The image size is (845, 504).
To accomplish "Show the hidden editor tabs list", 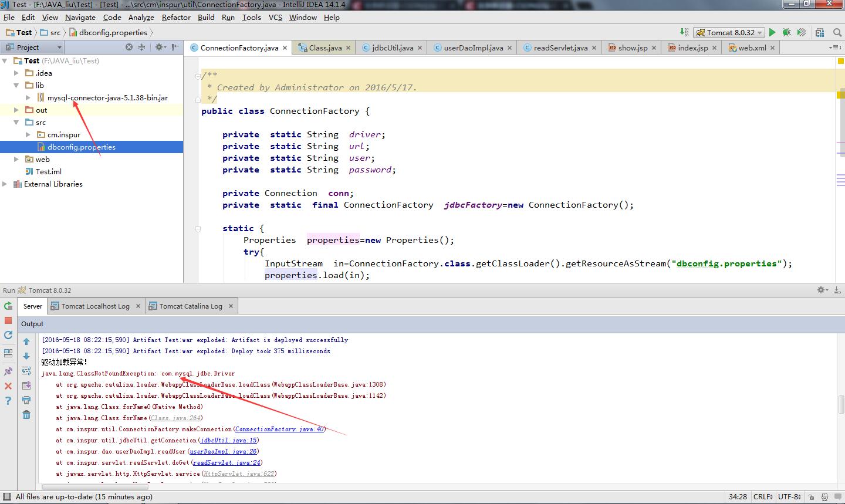I will tap(834, 48).
